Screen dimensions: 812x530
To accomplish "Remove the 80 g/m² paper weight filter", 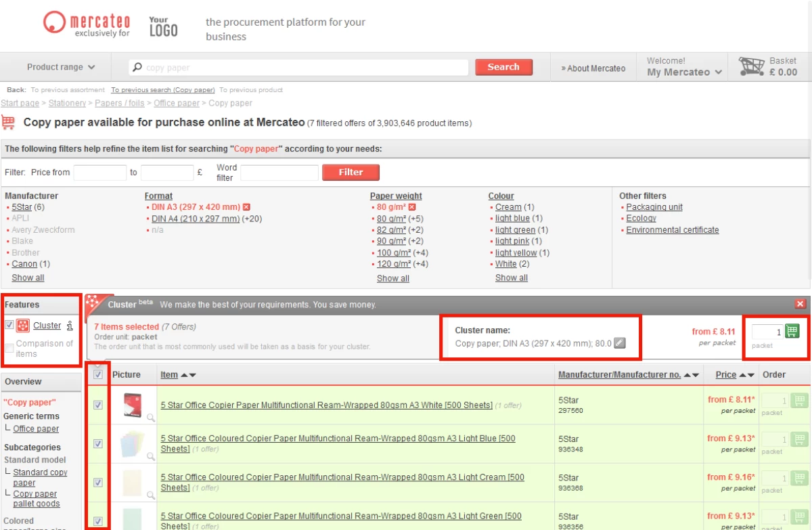I will 412,207.
